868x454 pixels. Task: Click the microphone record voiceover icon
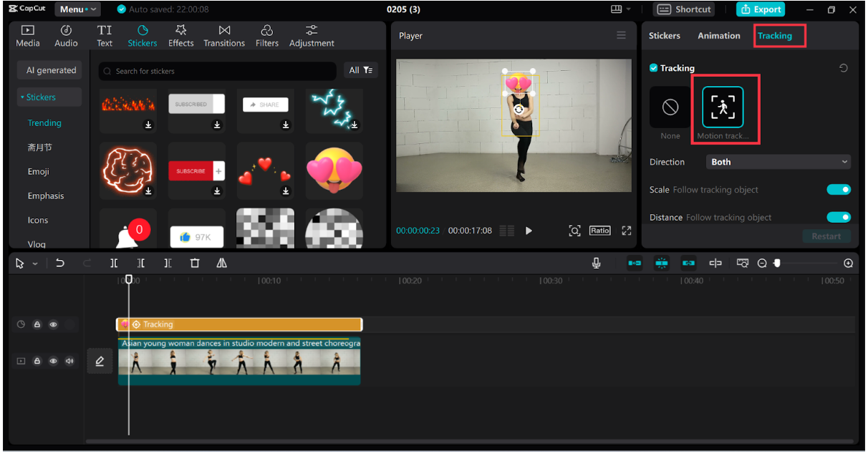pyautogui.click(x=597, y=264)
